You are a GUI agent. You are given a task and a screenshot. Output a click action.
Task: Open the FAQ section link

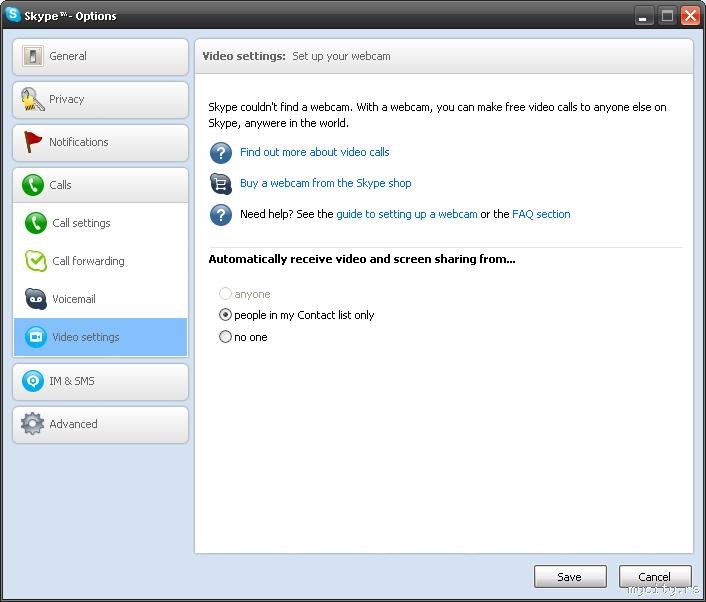pyautogui.click(x=541, y=214)
